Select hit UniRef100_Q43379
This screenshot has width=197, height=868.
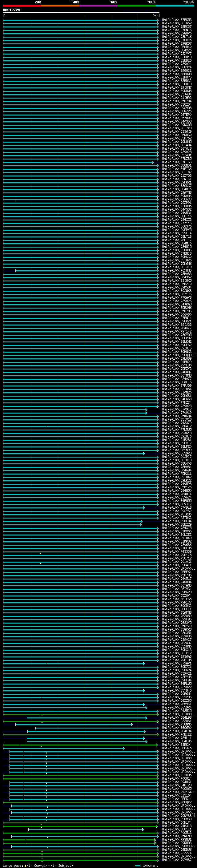tap(176, 423)
